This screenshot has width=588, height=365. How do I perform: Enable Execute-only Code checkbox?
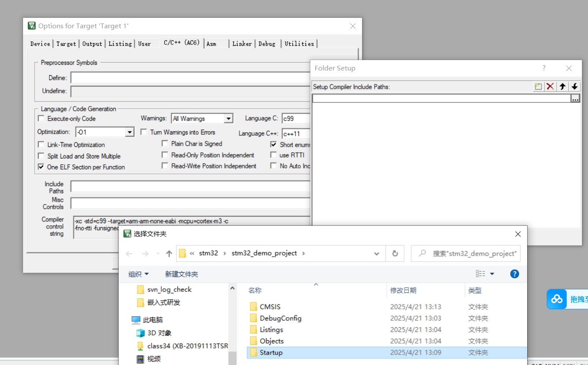click(x=41, y=118)
